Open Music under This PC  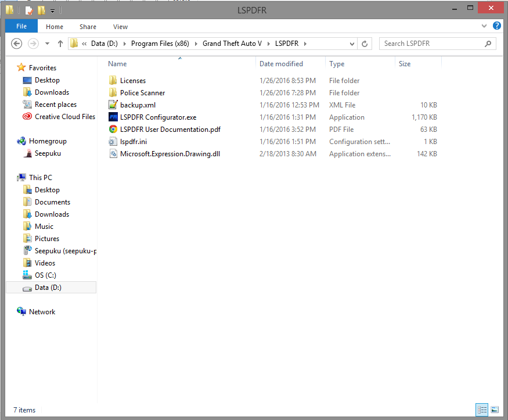[x=44, y=226]
